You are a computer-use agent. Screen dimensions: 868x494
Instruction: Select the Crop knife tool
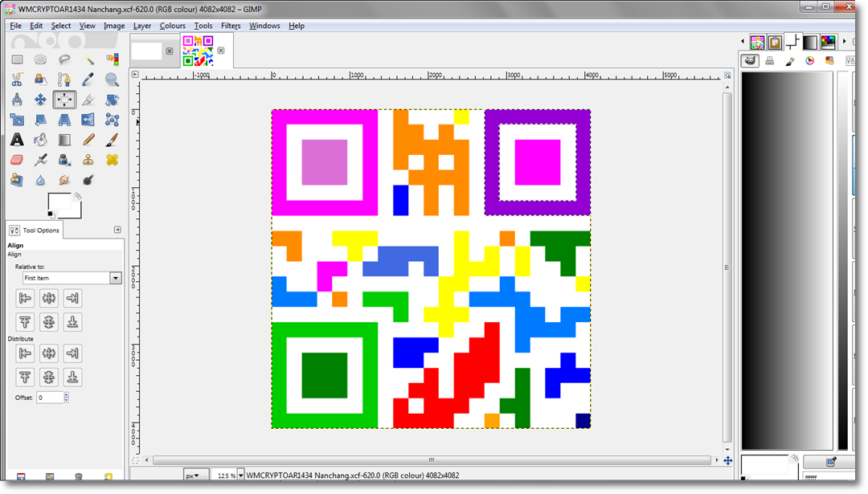[88, 100]
